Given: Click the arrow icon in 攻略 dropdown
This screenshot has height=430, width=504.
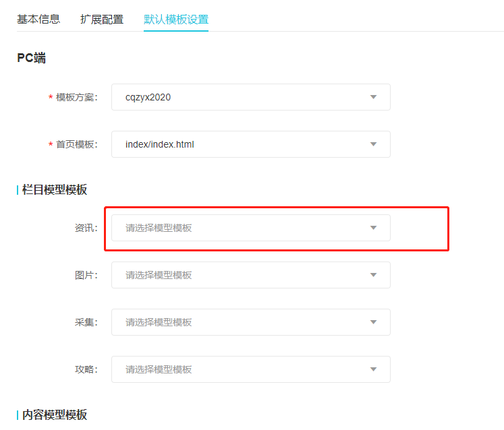Looking at the screenshot, I should tap(373, 369).
